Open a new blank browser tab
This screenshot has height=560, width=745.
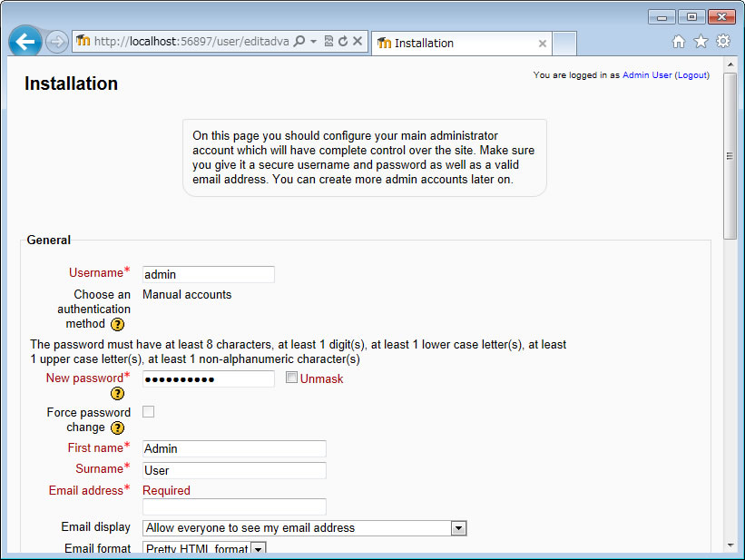point(564,43)
